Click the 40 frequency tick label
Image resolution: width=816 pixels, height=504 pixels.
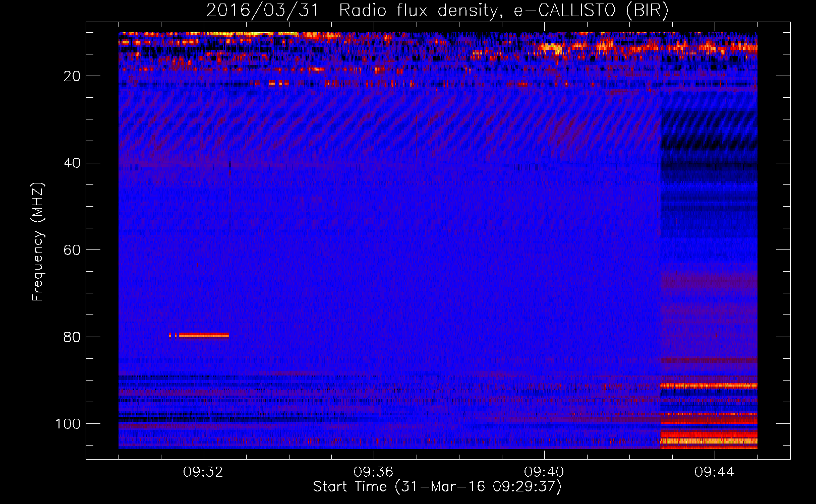point(72,163)
